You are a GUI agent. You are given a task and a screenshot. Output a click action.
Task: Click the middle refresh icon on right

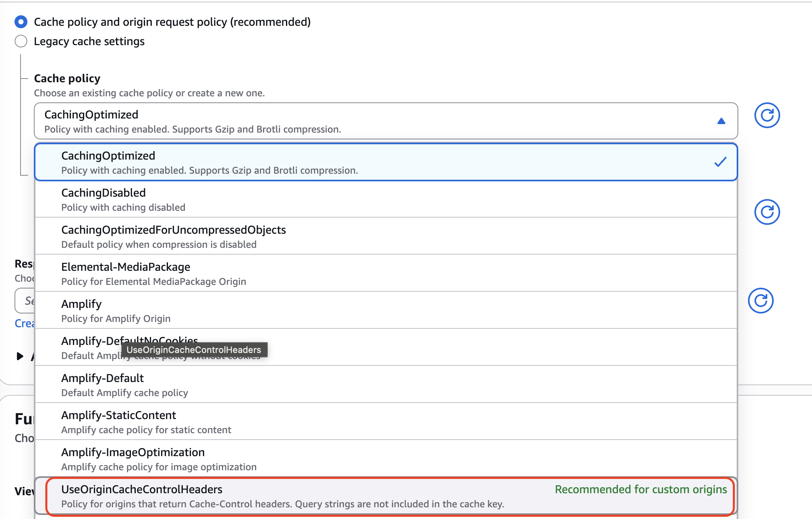767,212
